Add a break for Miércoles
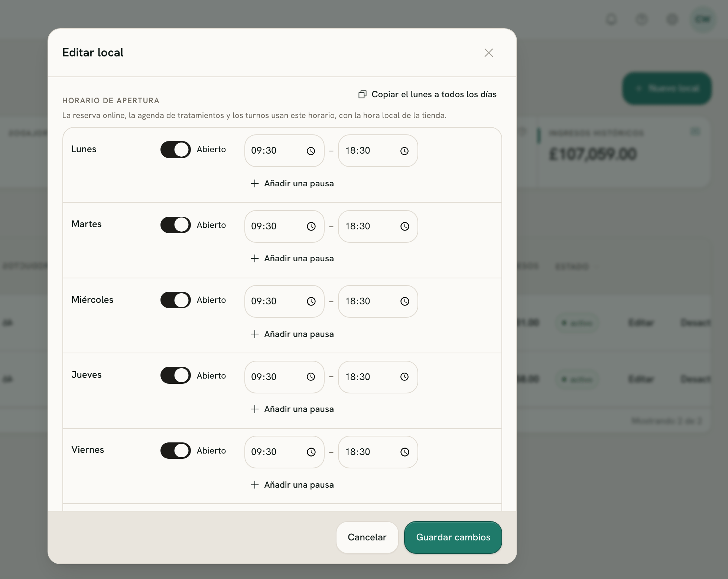Viewport: 728px width, 579px height. click(x=292, y=334)
